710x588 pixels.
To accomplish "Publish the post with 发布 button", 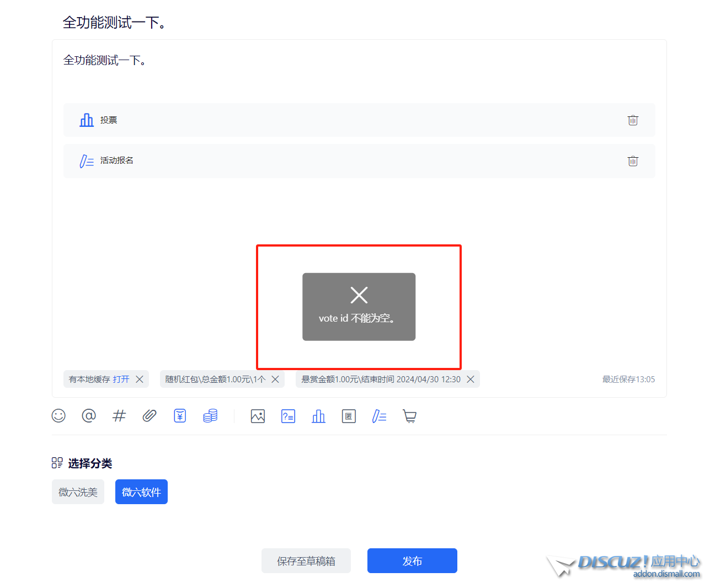I will 412,560.
